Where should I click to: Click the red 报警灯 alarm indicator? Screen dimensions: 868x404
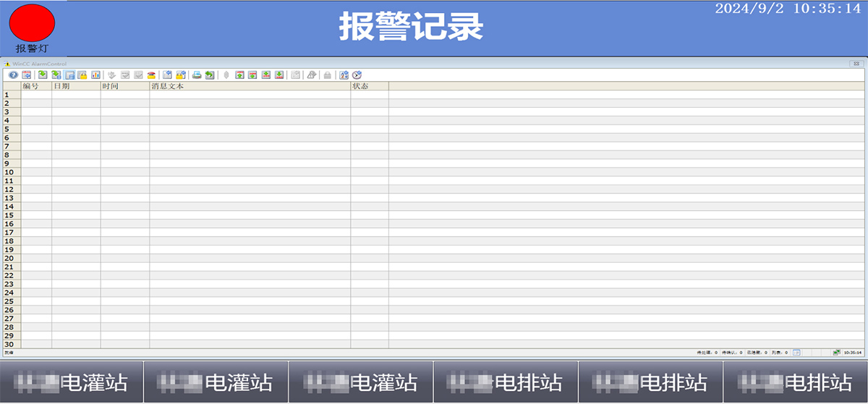32,22
